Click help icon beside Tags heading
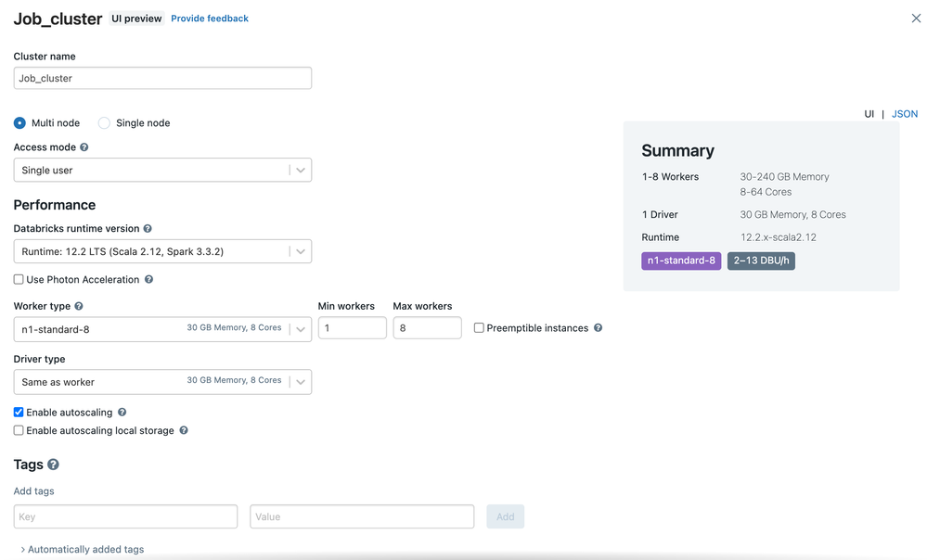This screenshot has height=560, width=927. pyautogui.click(x=53, y=465)
